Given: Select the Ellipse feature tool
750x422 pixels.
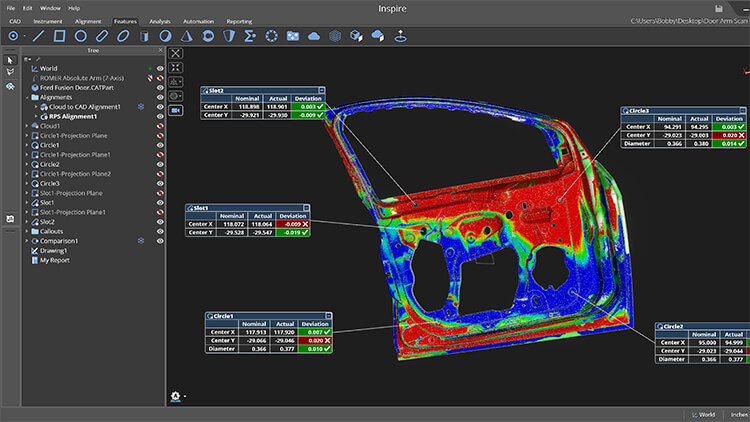Looking at the screenshot, I should [123, 36].
